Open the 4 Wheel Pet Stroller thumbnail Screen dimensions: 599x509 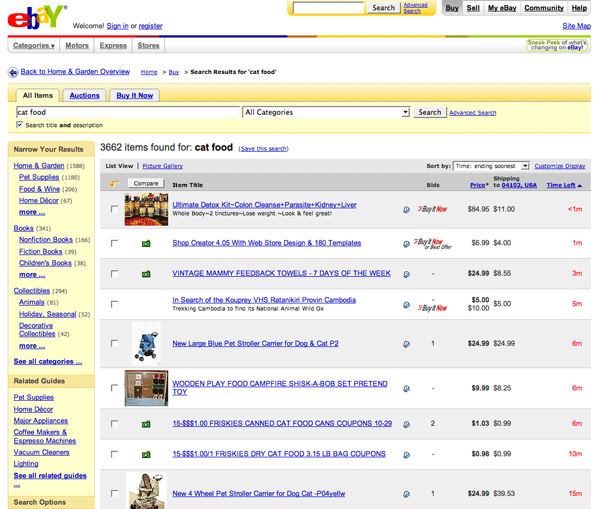pyautogui.click(x=146, y=491)
